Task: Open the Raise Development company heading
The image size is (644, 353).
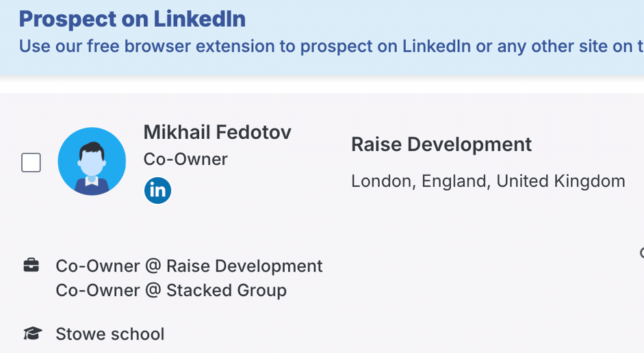Action: coord(441,144)
